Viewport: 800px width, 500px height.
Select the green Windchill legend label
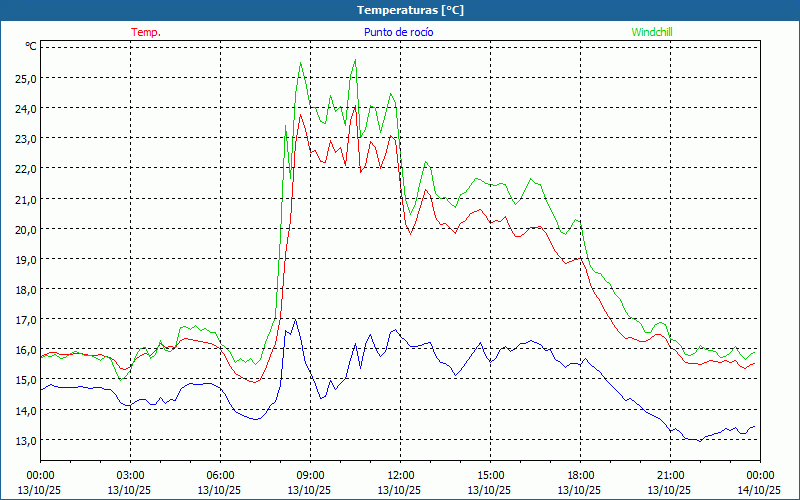coord(652,32)
